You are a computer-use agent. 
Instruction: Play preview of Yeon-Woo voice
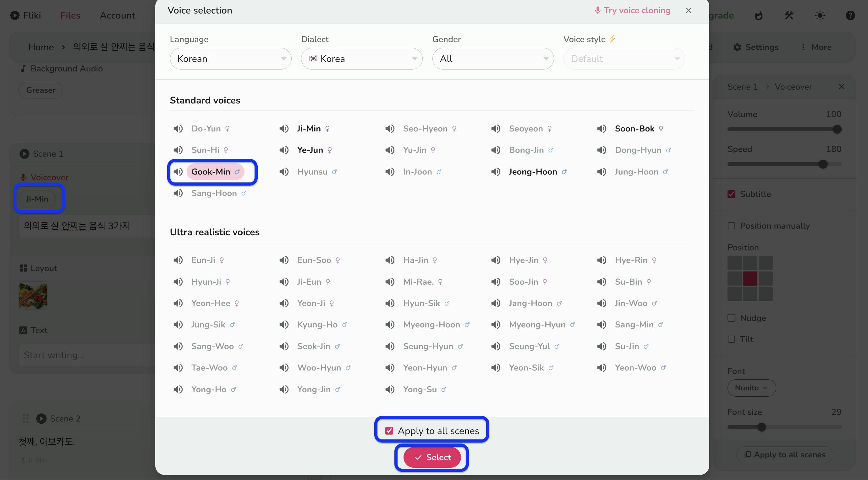coord(602,368)
